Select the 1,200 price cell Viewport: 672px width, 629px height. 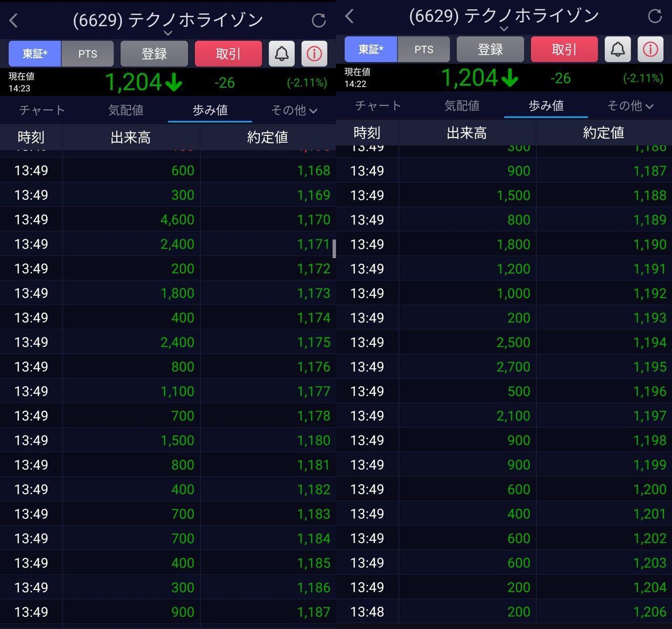click(x=604, y=489)
